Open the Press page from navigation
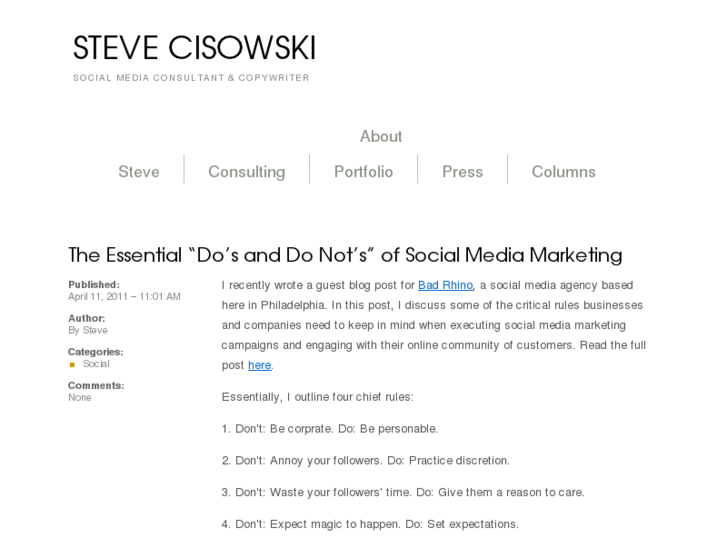Viewport: 727px width, 545px height. tap(462, 171)
